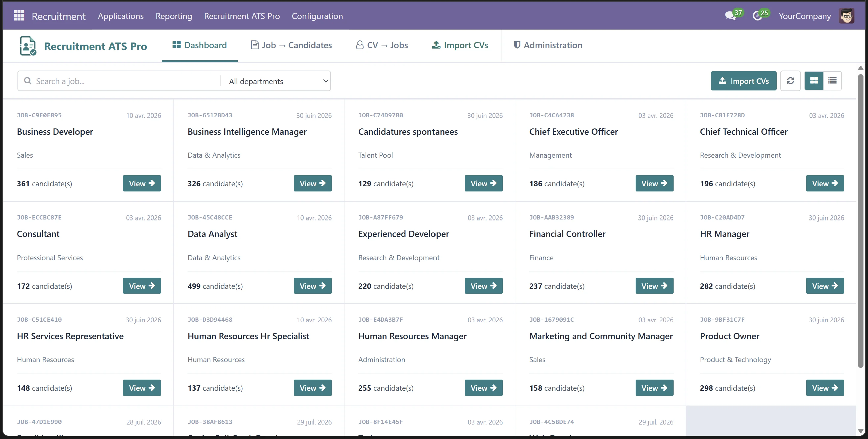This screenshot has width=868, height=439.
Task: Click the Business Developer job title
Action: (x=55, y=132)
